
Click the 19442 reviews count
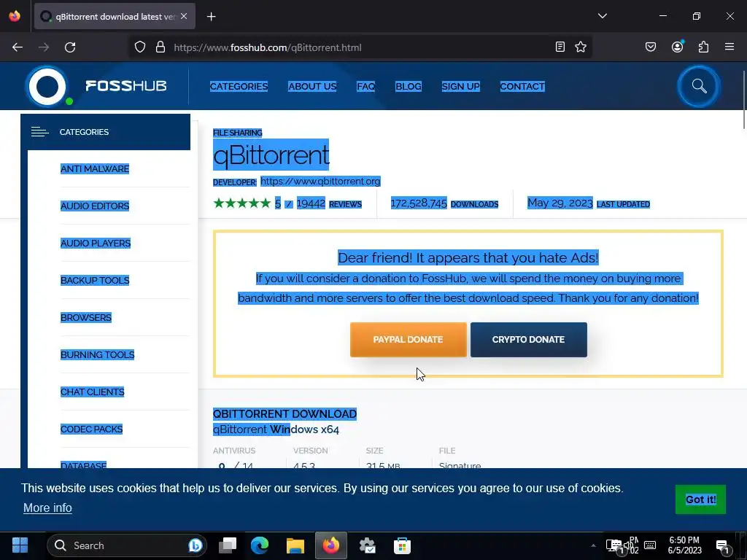311,203
